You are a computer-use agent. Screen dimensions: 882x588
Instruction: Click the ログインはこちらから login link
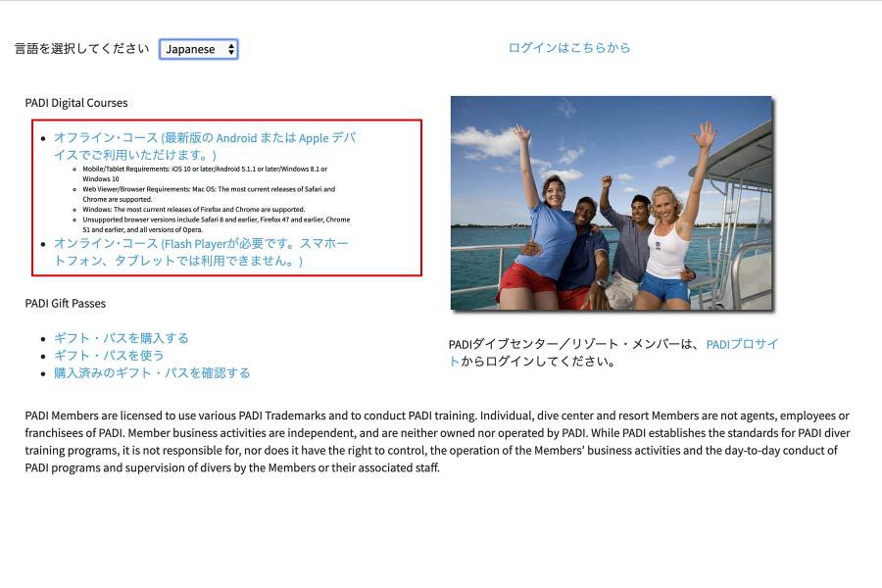pyautogui.click(x=568, y=48)
